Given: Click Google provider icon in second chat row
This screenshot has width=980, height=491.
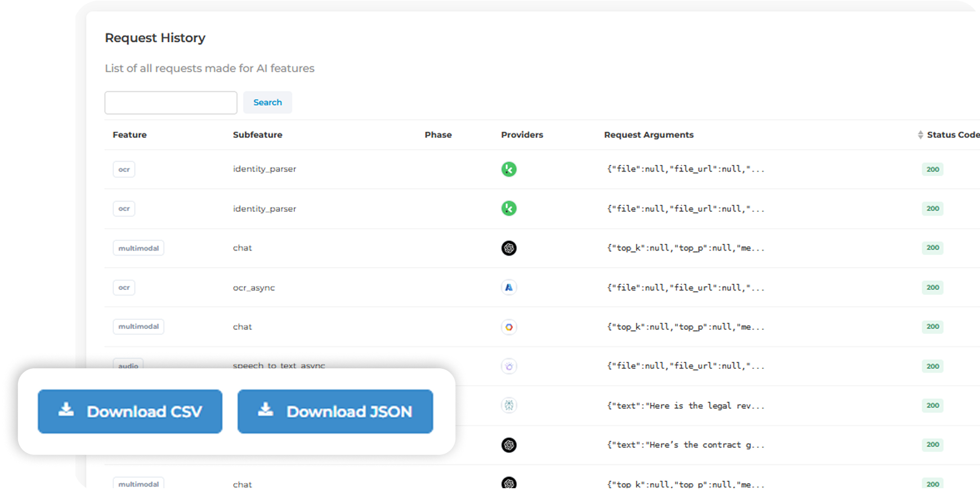Looking at the screenshot, I should 509,327.
